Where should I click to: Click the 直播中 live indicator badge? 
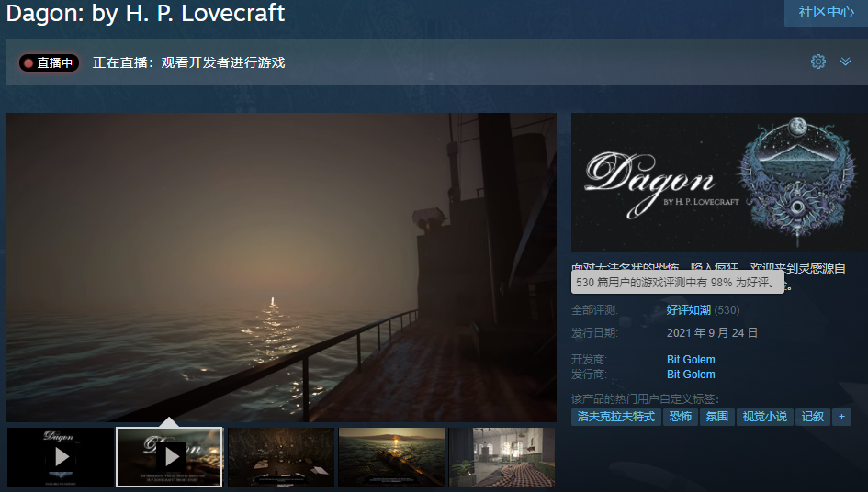click(x=50, y=62)
